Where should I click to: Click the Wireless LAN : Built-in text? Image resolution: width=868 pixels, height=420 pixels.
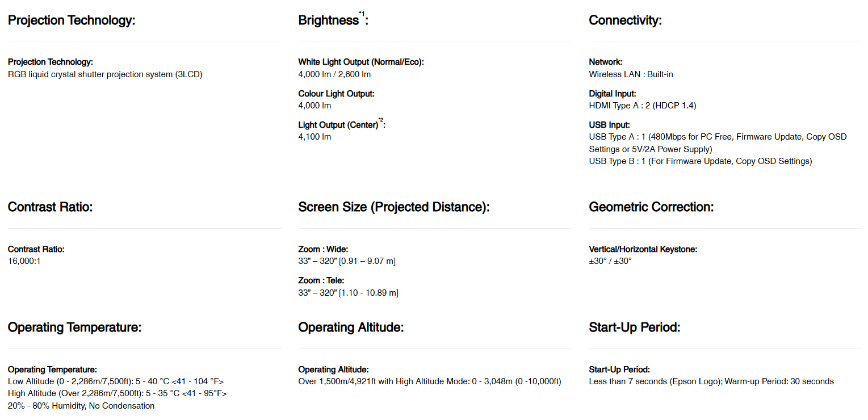631,74
